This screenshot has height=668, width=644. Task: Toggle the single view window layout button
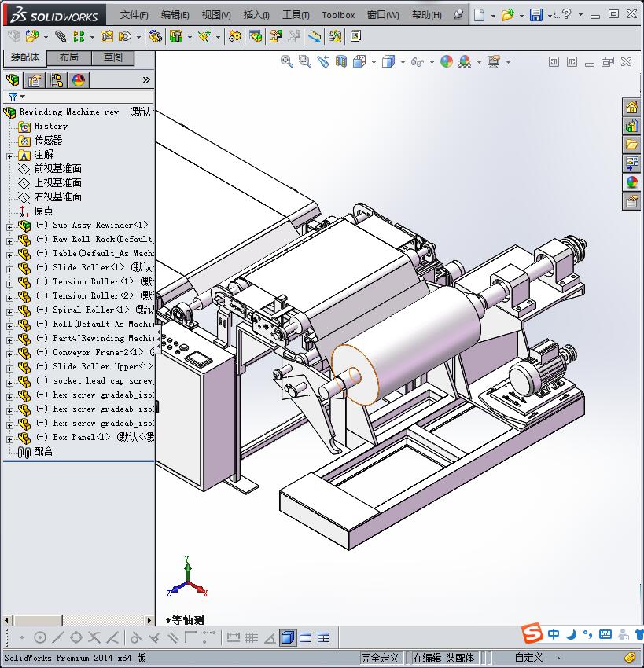tap(306, 637)
